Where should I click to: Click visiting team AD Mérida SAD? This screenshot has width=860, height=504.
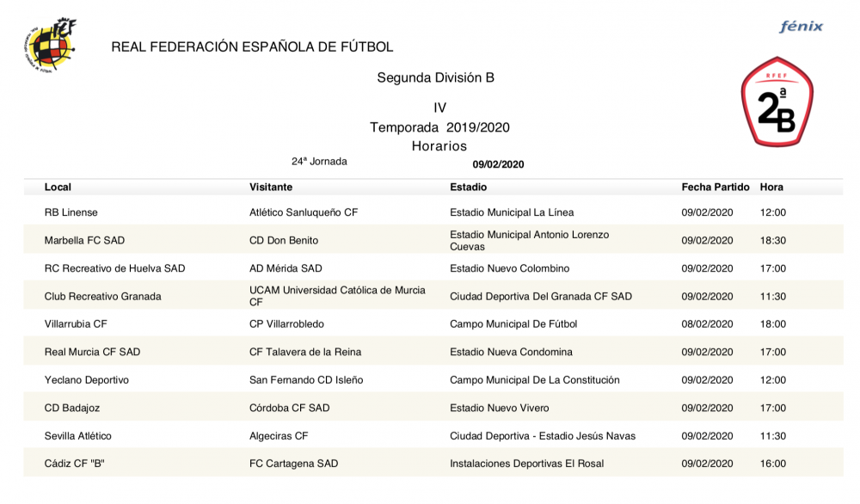[x=286, y=268]
